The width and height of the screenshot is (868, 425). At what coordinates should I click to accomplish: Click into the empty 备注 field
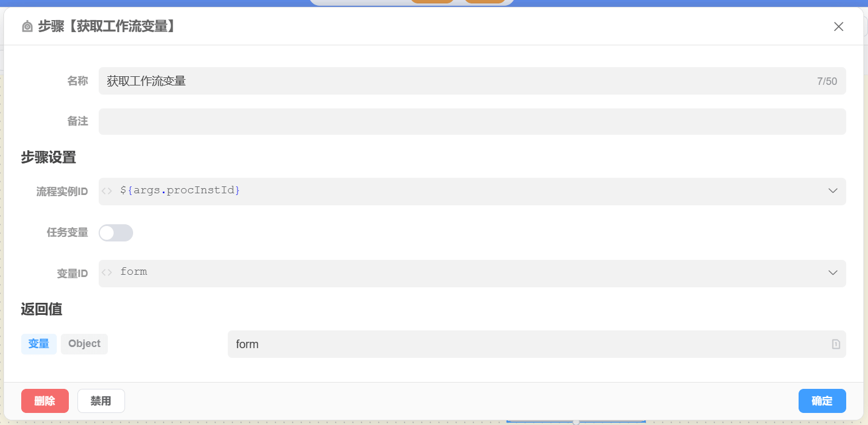[472, 122]
